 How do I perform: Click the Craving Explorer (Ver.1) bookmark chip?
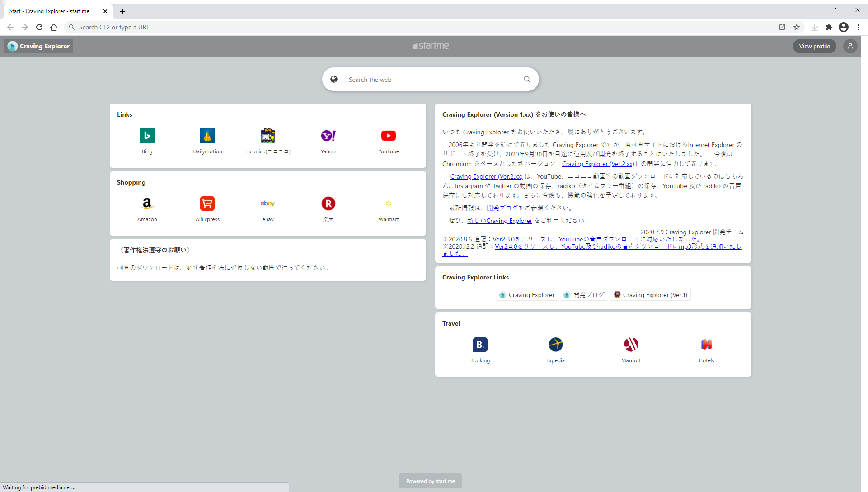coord(651,295)
